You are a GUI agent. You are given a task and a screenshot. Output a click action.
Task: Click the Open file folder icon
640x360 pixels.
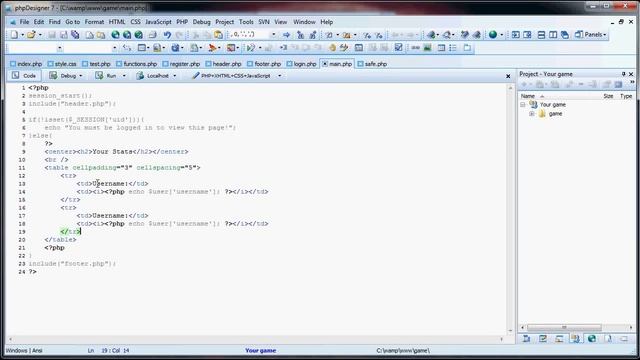pos(31,35)
